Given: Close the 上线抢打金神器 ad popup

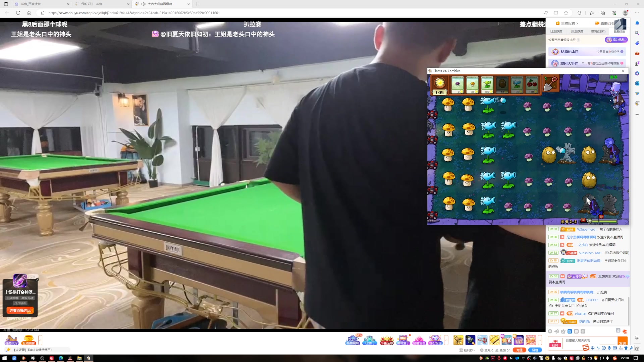Looking at the screenshot, I should click(37, 280).
